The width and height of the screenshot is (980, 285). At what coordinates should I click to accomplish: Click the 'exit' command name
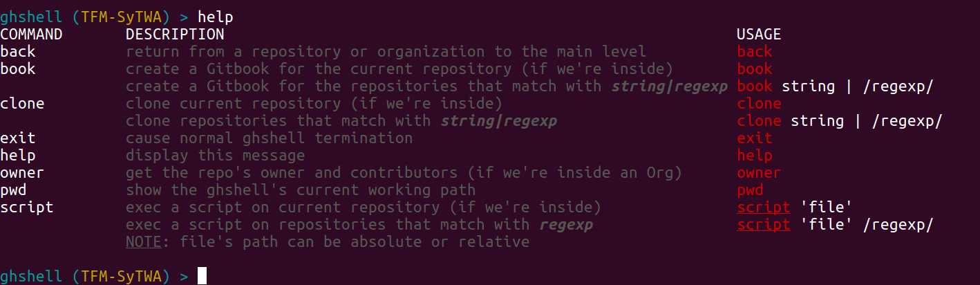18,138
